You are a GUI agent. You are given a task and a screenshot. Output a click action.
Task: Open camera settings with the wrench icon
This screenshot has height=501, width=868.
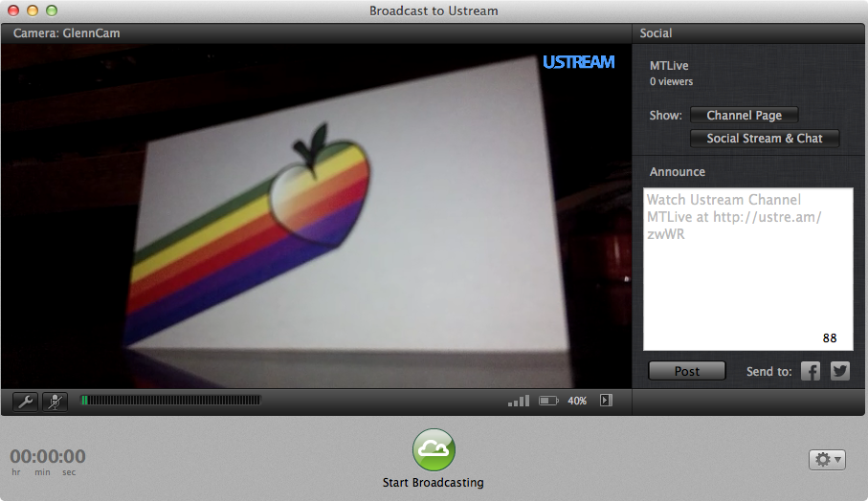tap(25, 402)
